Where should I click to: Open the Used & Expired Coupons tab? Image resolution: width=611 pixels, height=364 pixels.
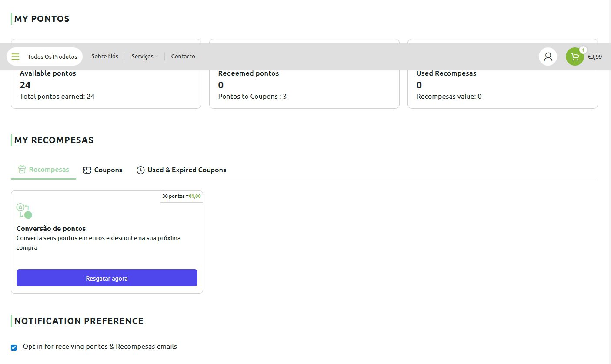[x=181, y=170]
